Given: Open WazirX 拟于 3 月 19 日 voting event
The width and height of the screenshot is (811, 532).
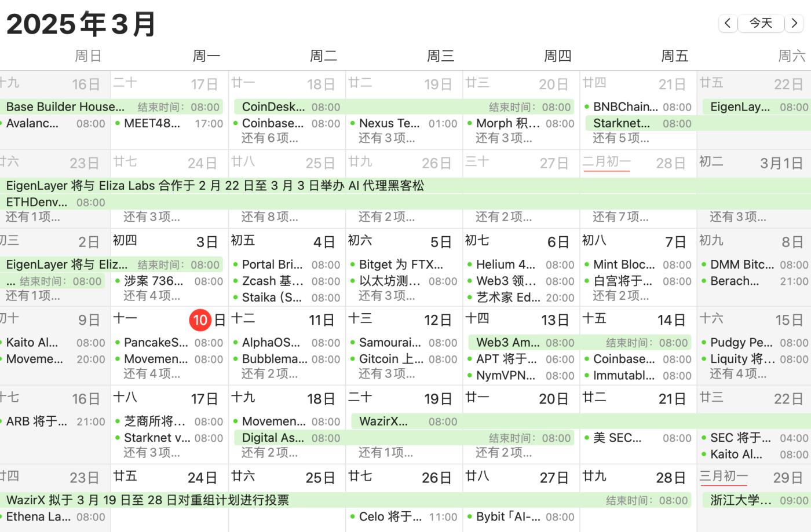Looking at the screenshot, I should (x=148, y=500).
